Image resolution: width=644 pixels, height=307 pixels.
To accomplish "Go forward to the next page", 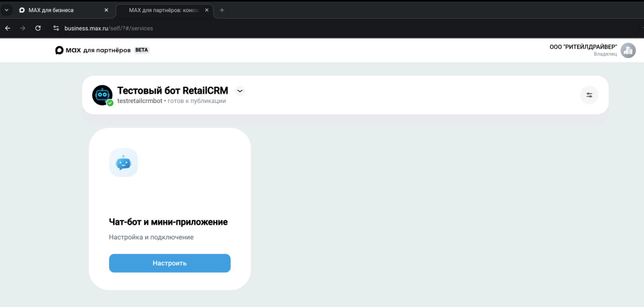I will pos(23,28).
